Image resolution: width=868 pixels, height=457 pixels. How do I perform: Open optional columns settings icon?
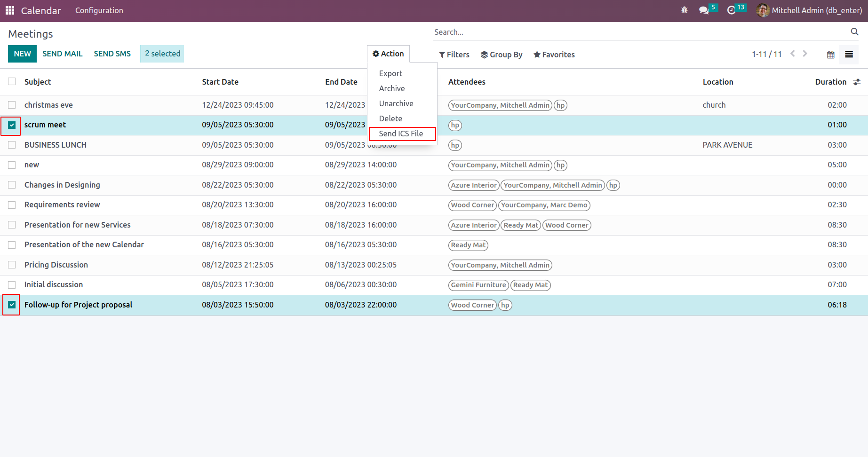click(857, 82)
